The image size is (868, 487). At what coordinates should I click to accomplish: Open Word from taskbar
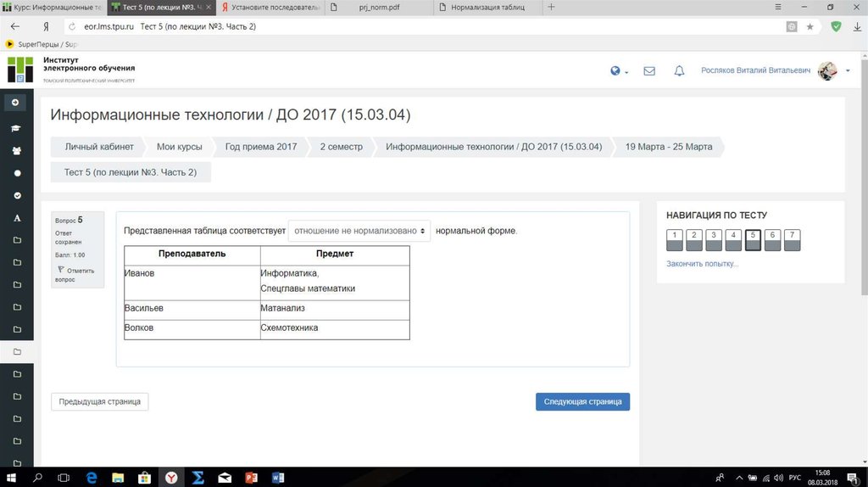tap(278, 478)
